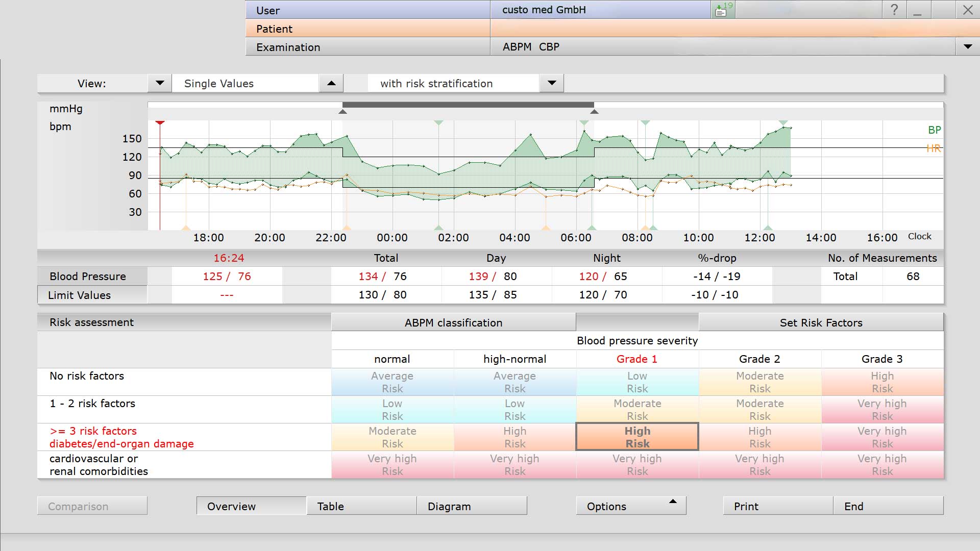Screen dimensions: 980x551
Task: Open ABPM classification tab
Action: point(453,322)
